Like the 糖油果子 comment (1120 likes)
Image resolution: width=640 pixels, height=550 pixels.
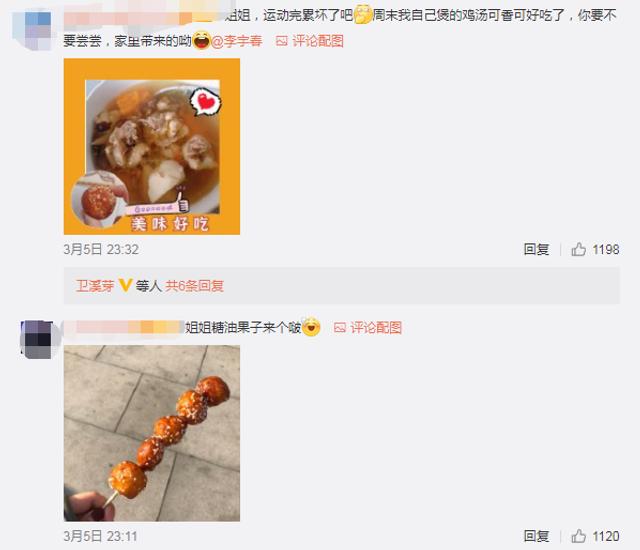tap(578, 536)
